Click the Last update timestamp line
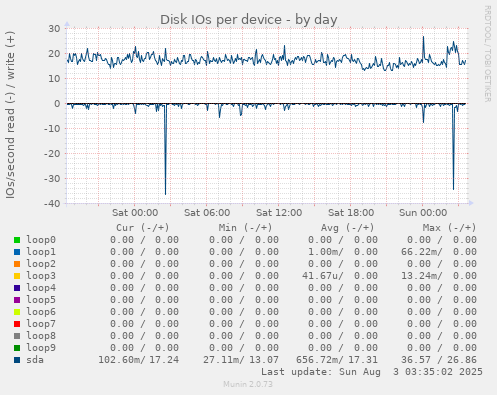 coord(372,372)
